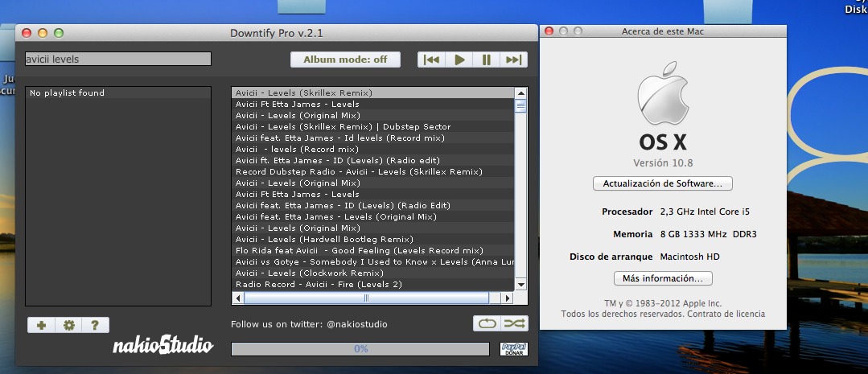This screenshot has height=374, width=868.
Task: Select 'Avicii - levels (Record mix)' row
Action: tap(373, 150)
